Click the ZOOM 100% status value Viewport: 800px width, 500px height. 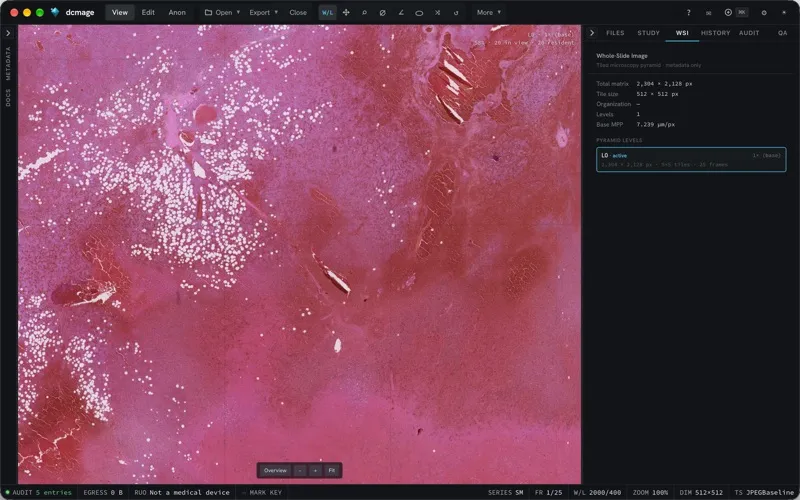point(650,492)
